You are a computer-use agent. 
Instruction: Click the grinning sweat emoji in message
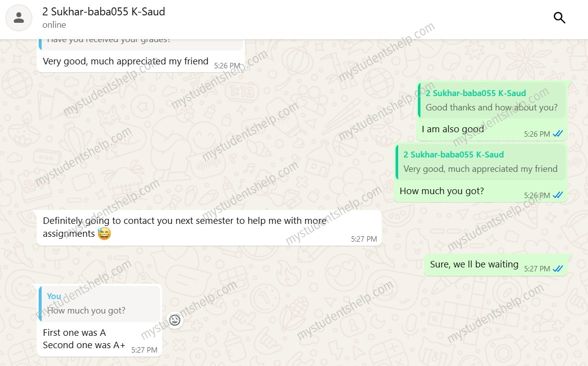click(104, 234)
